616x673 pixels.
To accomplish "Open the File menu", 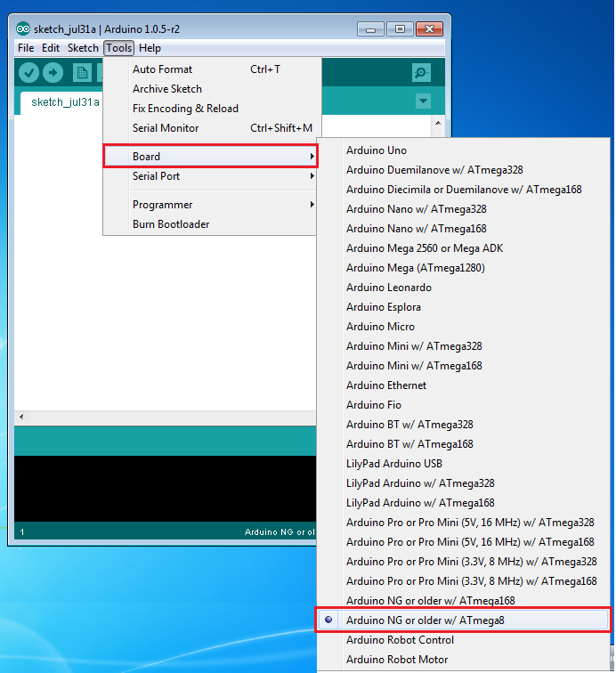I will coord(26,48).
